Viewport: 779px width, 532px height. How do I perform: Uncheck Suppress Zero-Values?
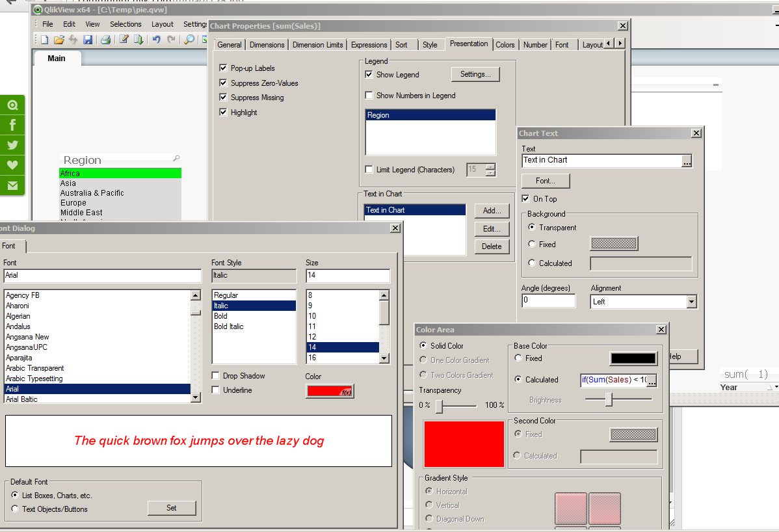click(223, 83)
